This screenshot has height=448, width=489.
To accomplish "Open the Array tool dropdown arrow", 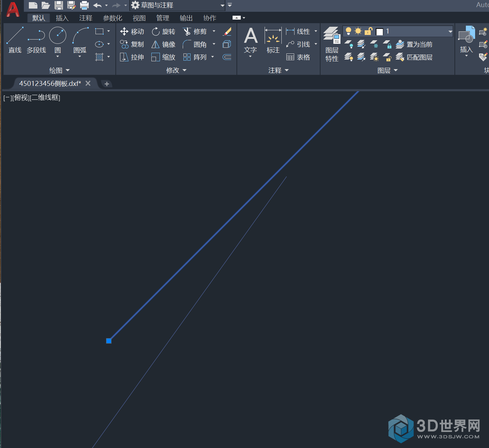I will click(213, 57).
